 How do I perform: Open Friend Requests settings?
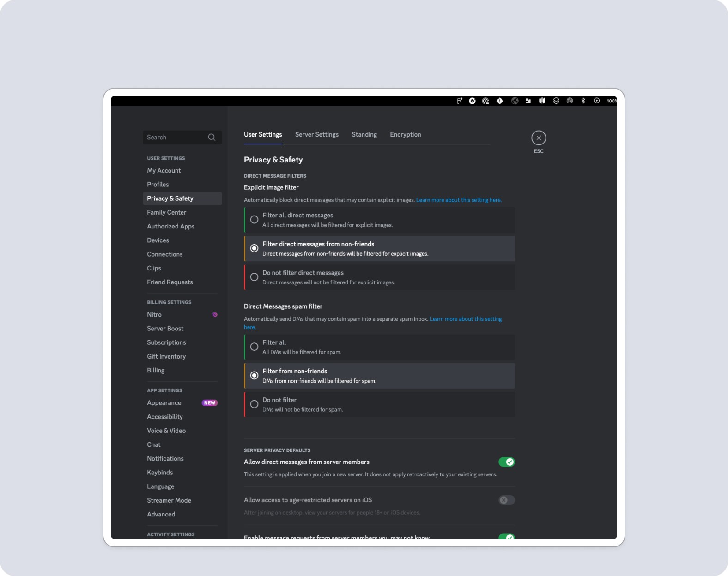click(x=182, y=282)
